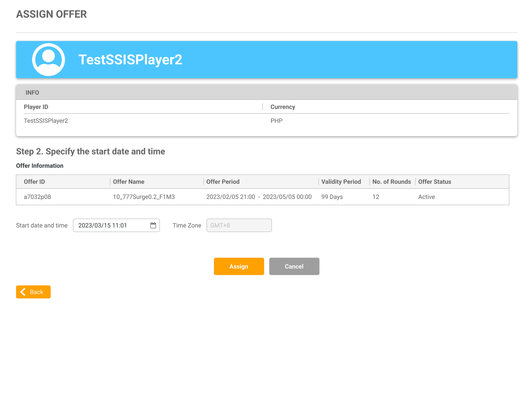Click the Offer Status column header

pos(434,182)
